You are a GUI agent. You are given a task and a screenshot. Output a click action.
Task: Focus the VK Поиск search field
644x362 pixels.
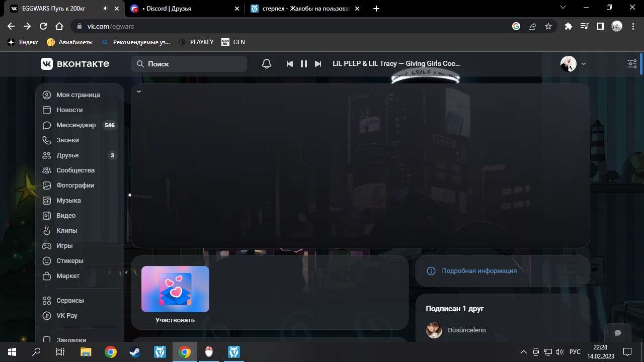tap(194, 64)
